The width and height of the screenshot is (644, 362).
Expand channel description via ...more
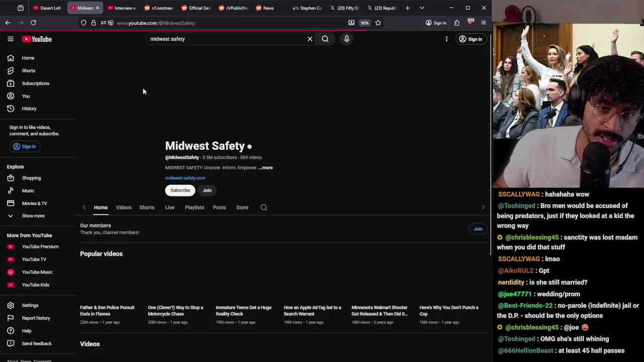[x=266, y=168]
